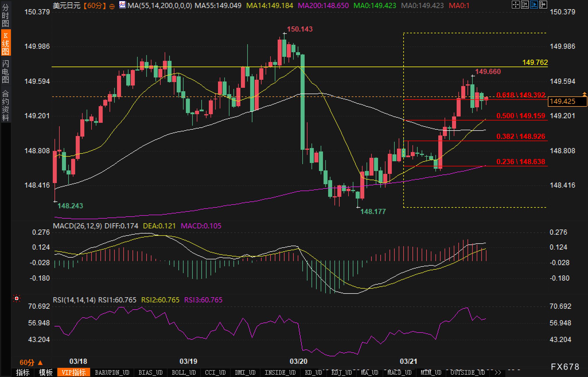588x377 pixels.
Task: Click the crosshair cursor icon at top right
Action: pos(515,5)
